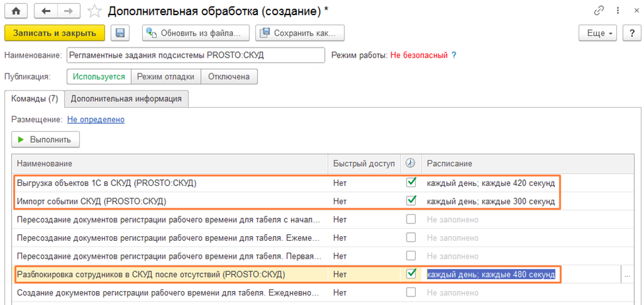Image resolution: width=644 pixels, height=305 pixels.
Task: Click the clock schedule column header
Action: pos(411,163)
